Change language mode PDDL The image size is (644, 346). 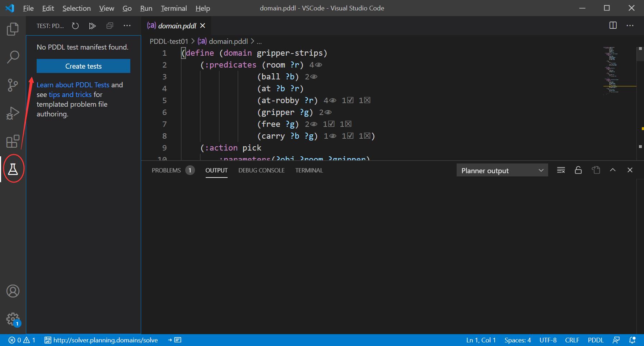point(596,340)
